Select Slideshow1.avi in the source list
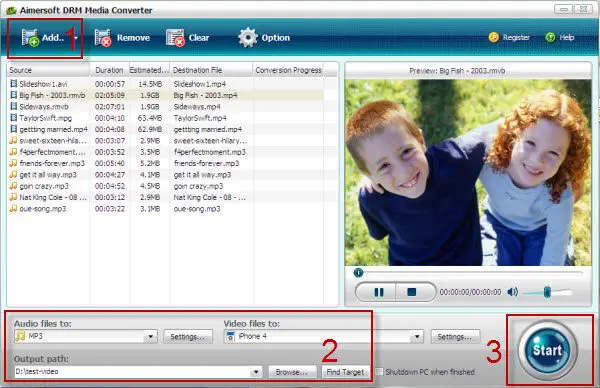This screenshot has height=388, width=600. point(43,84)
